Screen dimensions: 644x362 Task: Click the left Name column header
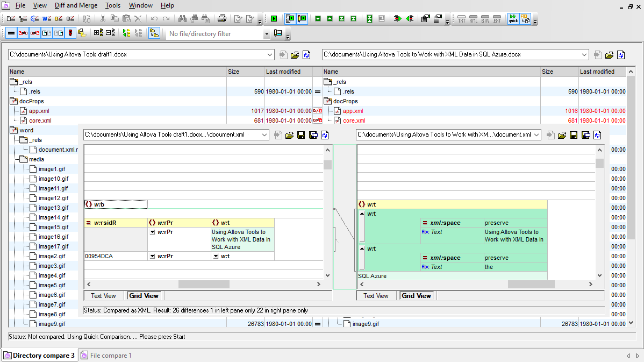(118, 72)
